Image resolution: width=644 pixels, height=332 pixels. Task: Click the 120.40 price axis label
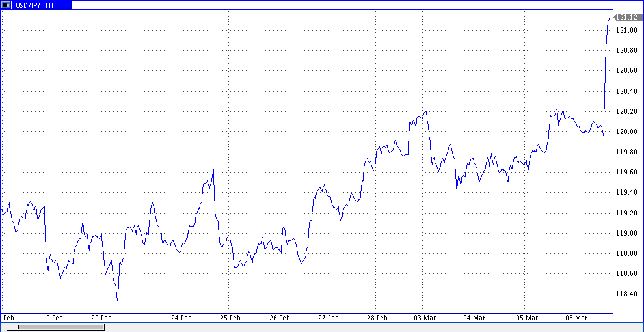click(x=626, y=91)
